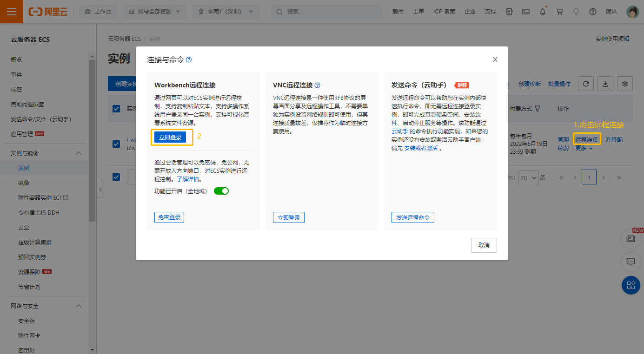Viewport: 644px width, 354px height.
Task: Go to page 1 in the pagination
Action: (589, 177)
